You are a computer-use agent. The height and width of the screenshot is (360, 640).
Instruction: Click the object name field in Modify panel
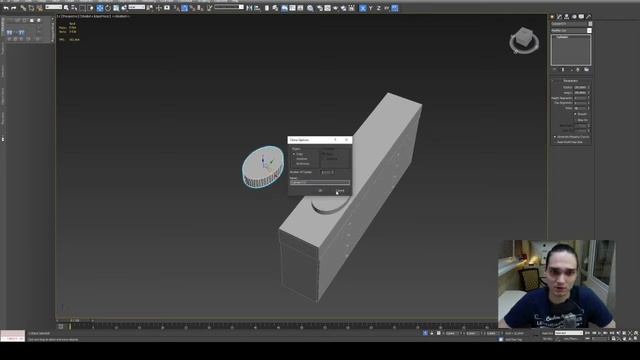point(569,24)
